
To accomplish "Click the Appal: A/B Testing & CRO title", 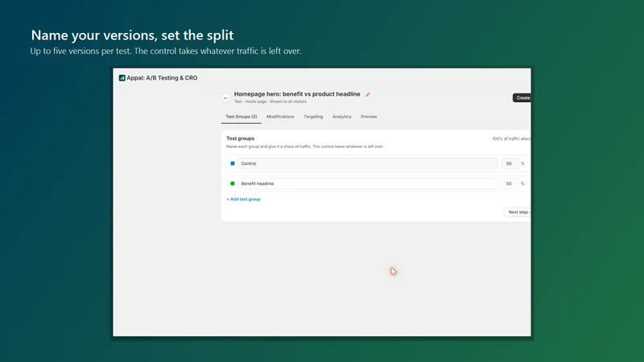I will 162,78.
